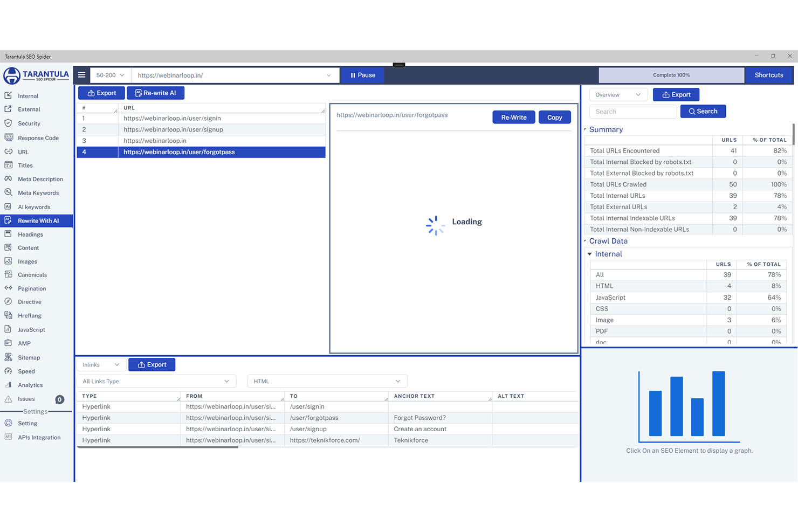The height and width of the screenshot is (532, 798).
Task: Click the Forgot Password? anchor text cell
Action: pos(440,418)
